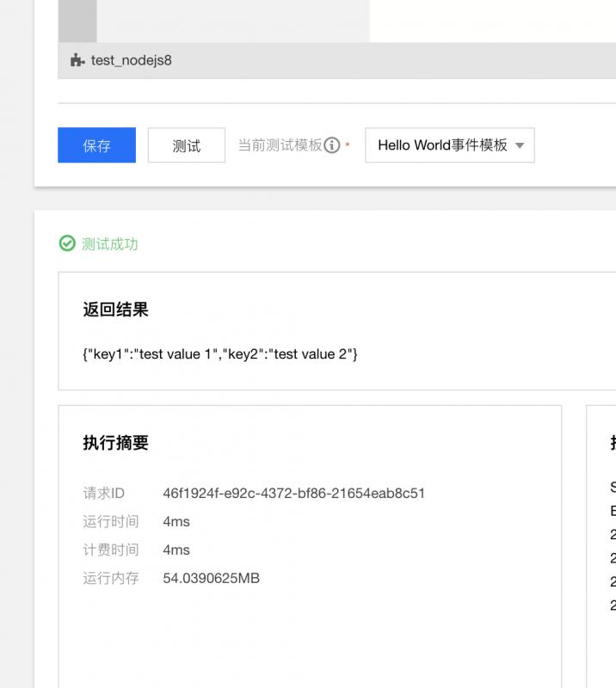Screen dimensions: 616x688
Task: Click the blue 保存 save button
Action: [96, 145]
